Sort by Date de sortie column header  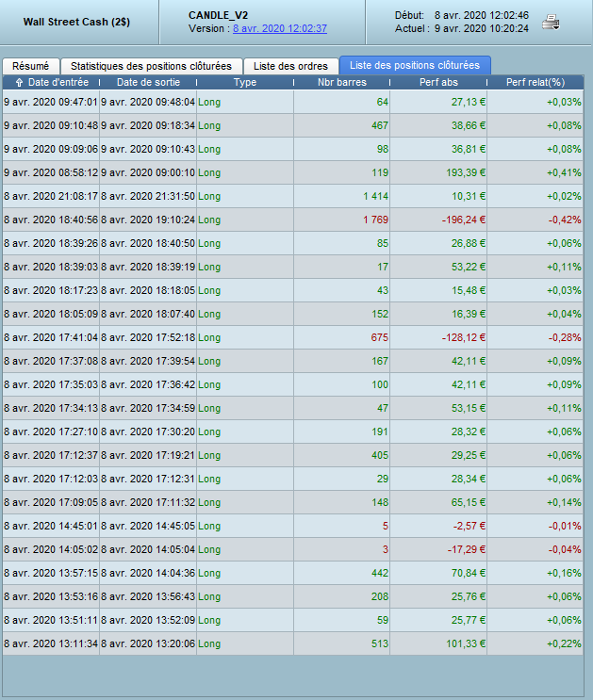click(148, 82)
